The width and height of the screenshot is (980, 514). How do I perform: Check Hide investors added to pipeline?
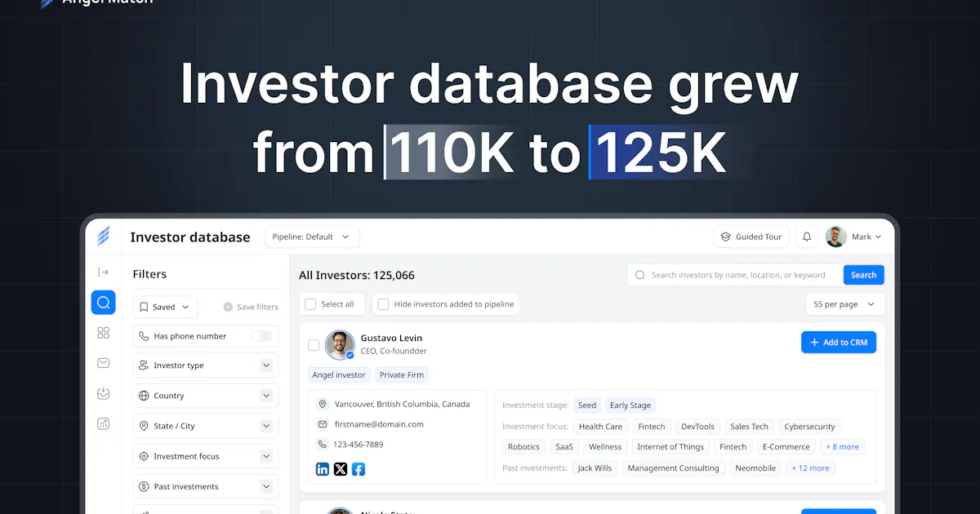click(383, 304)
